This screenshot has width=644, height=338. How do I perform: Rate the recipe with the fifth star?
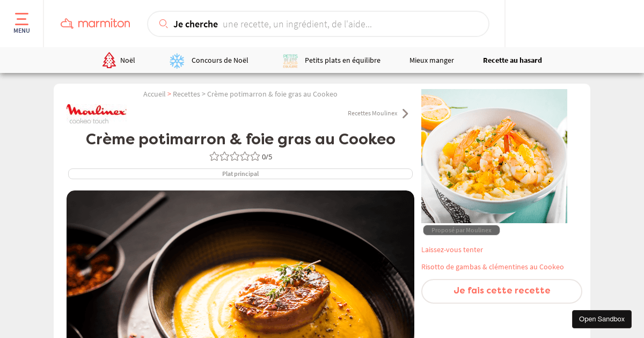(x=255, y=156)
